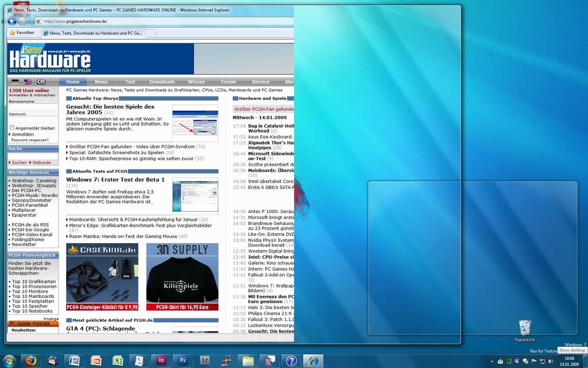This screenshot has height=368, width=588.
Task: Open the News navigation menu
Action: point(102,82)
